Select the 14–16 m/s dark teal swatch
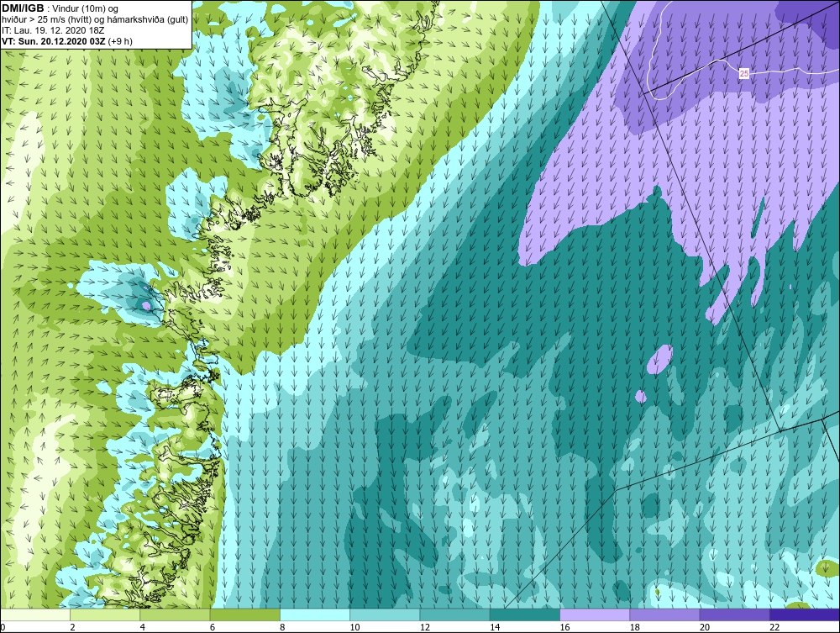 [525, 615]
